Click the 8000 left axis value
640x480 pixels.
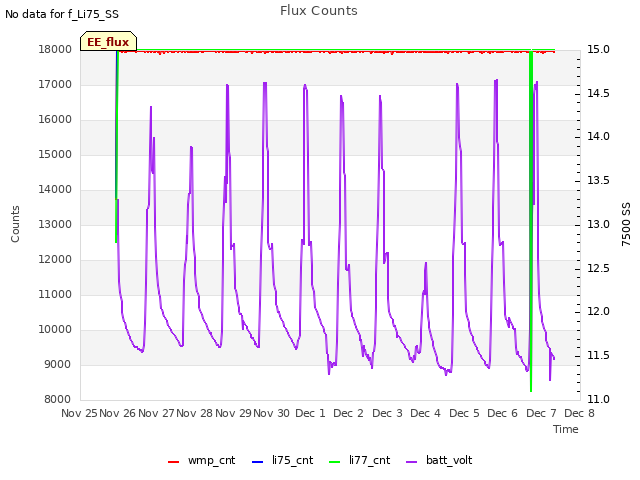[x=58, y=399]
